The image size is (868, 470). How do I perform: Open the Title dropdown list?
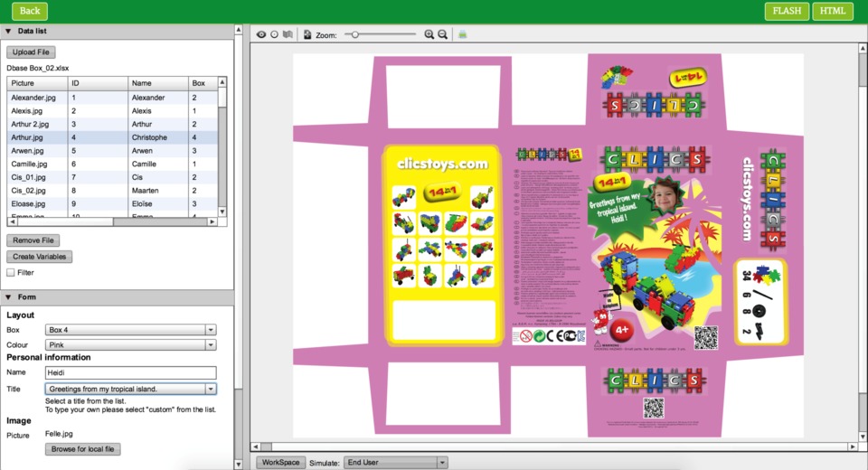pos(130,389)
